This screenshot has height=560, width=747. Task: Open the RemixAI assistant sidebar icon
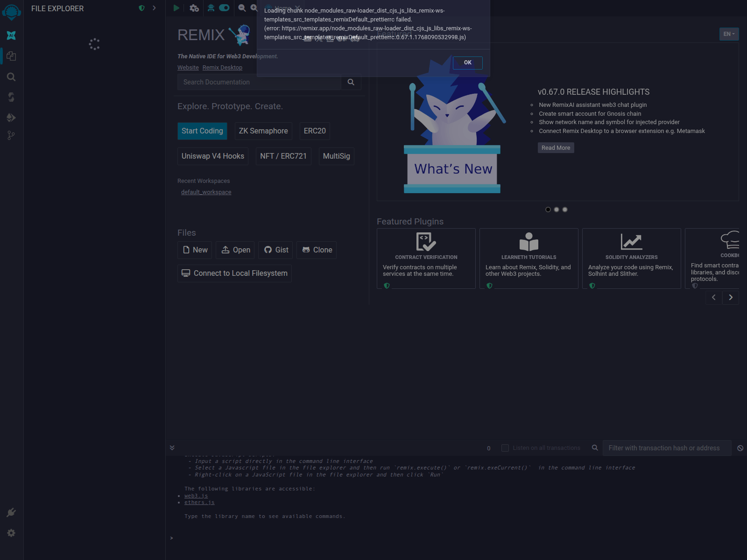click(x=11, y=35)
